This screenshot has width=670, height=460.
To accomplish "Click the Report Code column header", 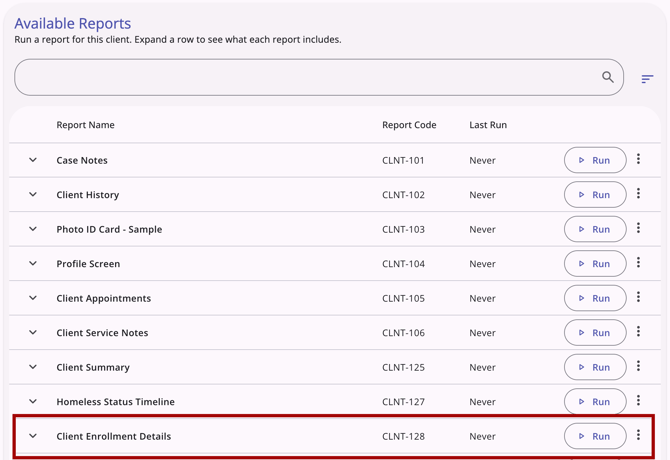I will pyautogui.click(x=409, y=125).
